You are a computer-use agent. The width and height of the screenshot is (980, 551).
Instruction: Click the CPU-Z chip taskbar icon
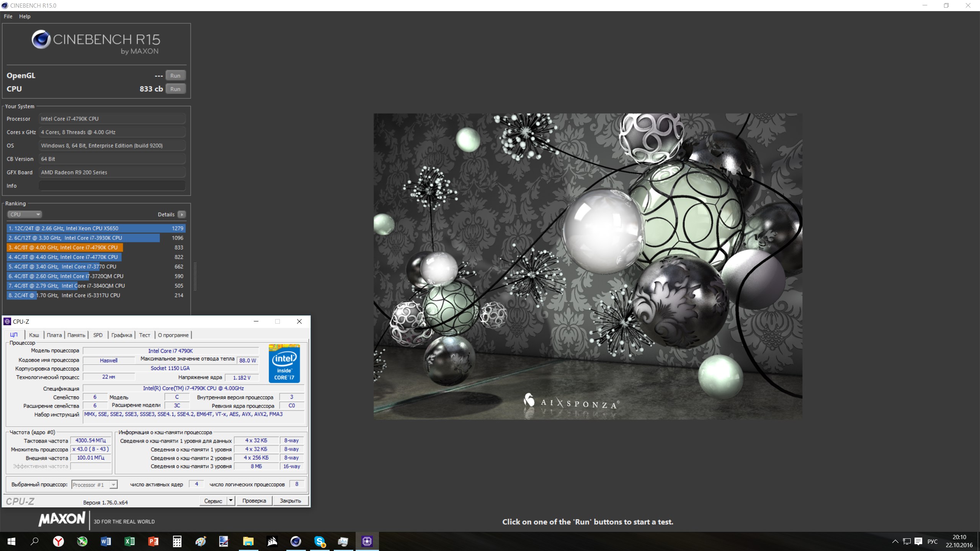click(367, 541)
